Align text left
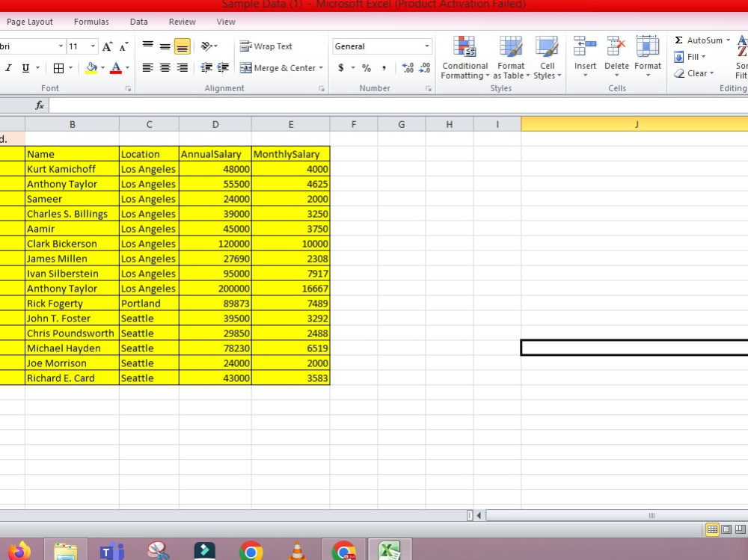The width and height of the screenshot is (748, 560). (x=148, y=68)
